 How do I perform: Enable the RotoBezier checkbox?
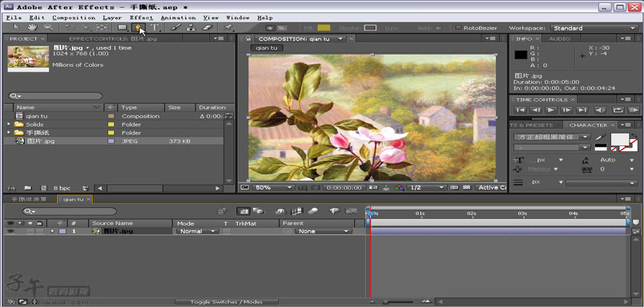(458, 28)
